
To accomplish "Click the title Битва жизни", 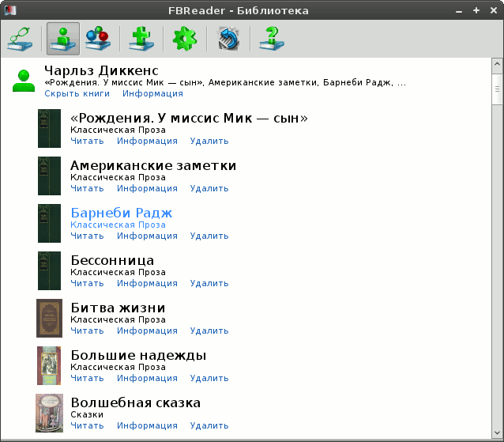I will coord(118,308).
